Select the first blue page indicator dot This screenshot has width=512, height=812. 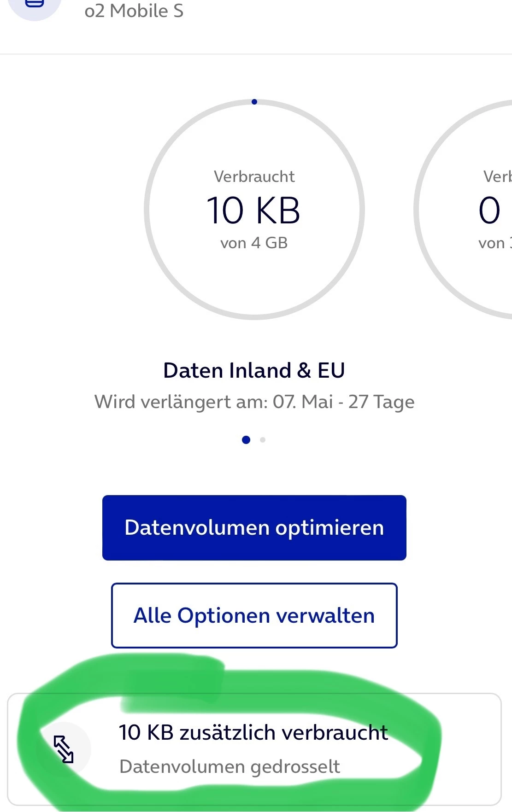[246, 440]
